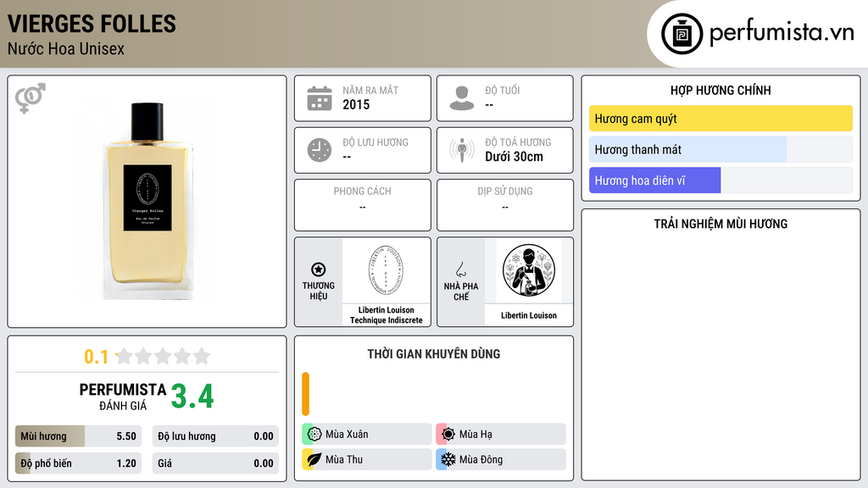Click the TRẢI NGHIỆM MÙI HƯƠNG heading
Screen dimensions: 868x488
click(x=721, y=224)
